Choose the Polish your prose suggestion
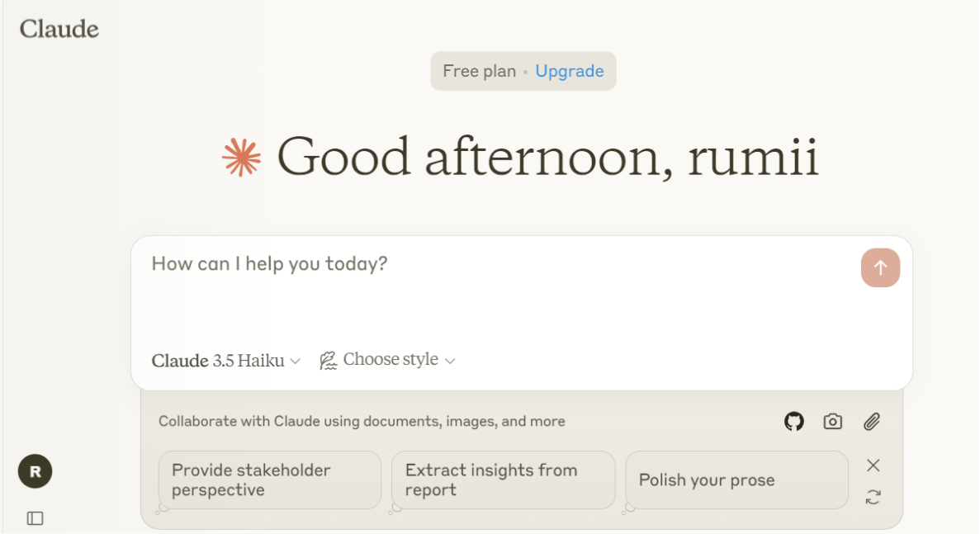This screenshot has width=980, height=534. click(x=736, y=480)
